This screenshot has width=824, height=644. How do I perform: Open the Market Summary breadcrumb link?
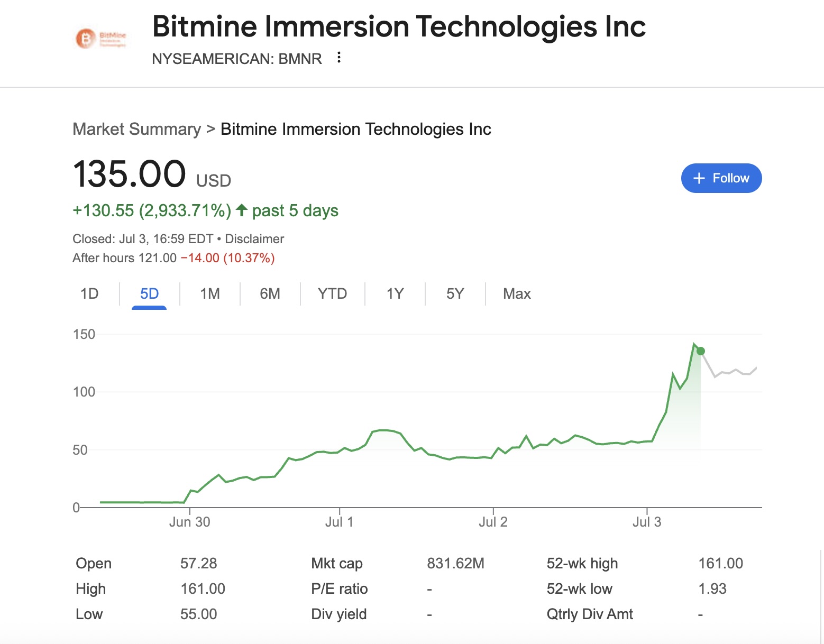click(136, 129)
